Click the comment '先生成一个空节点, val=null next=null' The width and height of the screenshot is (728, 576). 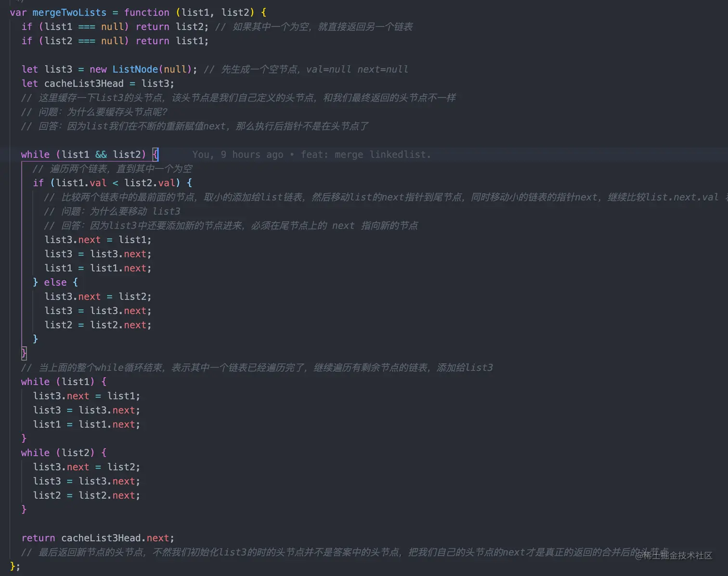(x=306, y=69)
